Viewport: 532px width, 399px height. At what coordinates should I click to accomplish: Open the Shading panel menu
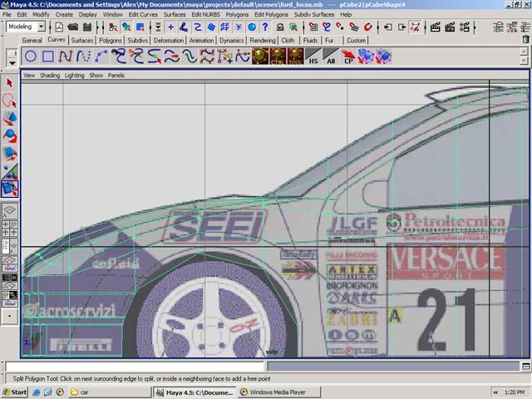pos(50,75)
